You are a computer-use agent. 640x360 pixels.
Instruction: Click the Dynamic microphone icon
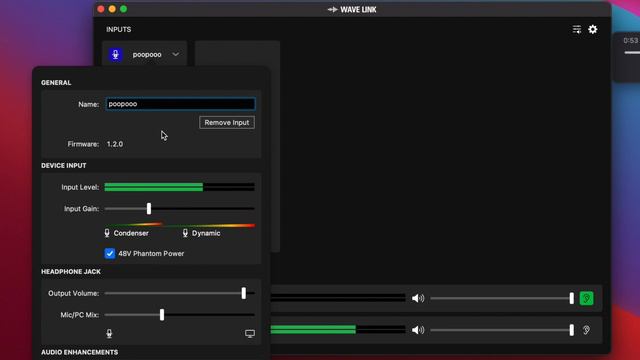pos(185,233)
